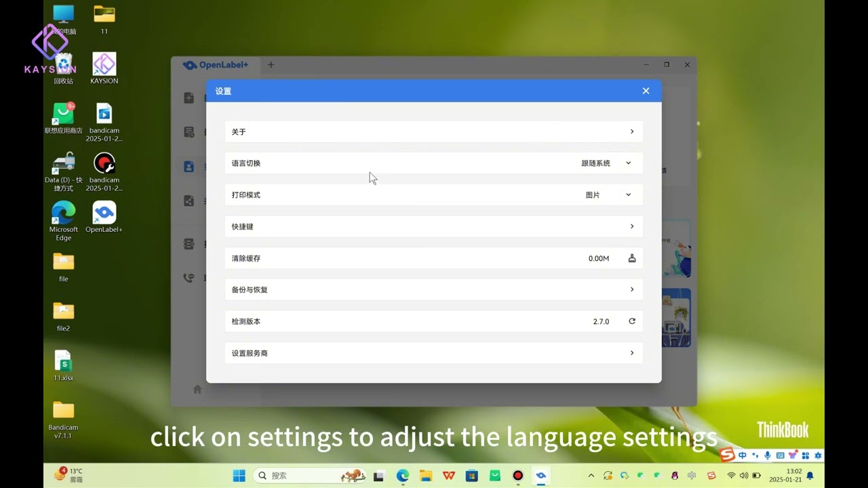
Task: Click the database sidebar icon in OpenLabel+
Action: 189,243
